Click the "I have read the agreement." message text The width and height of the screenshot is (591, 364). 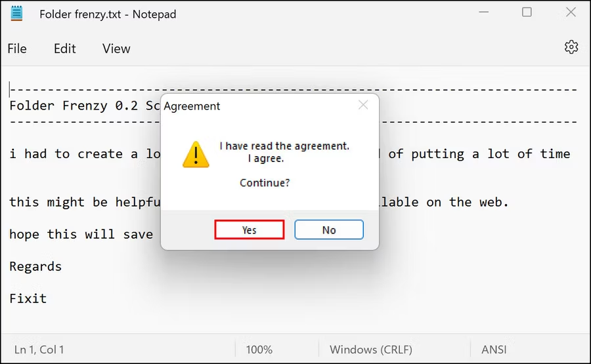[x=284, y=146]
